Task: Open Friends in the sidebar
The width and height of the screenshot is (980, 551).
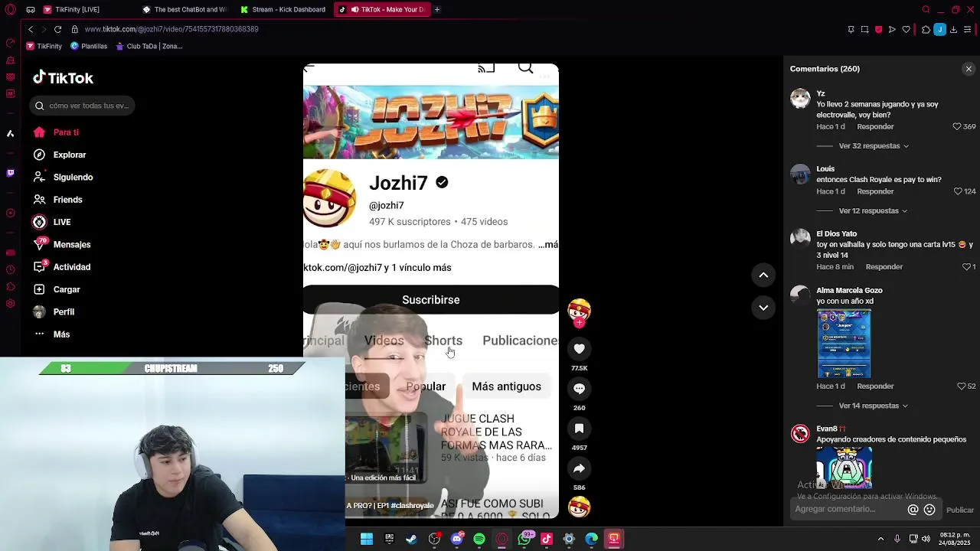Action: (x=57, y=200)
